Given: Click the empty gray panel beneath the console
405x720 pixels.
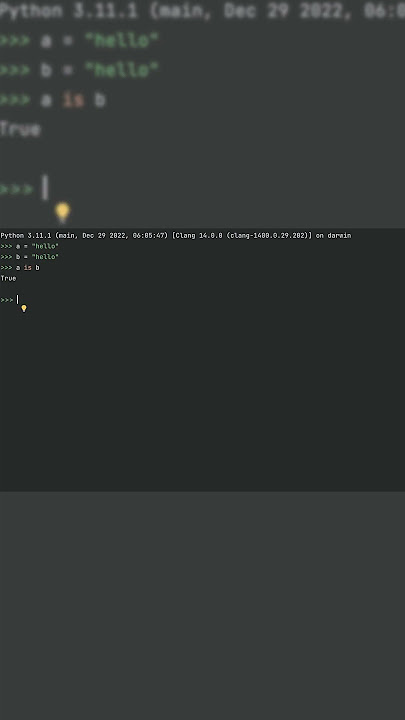Looking at the screenshot, I should (x=202, y=605).
